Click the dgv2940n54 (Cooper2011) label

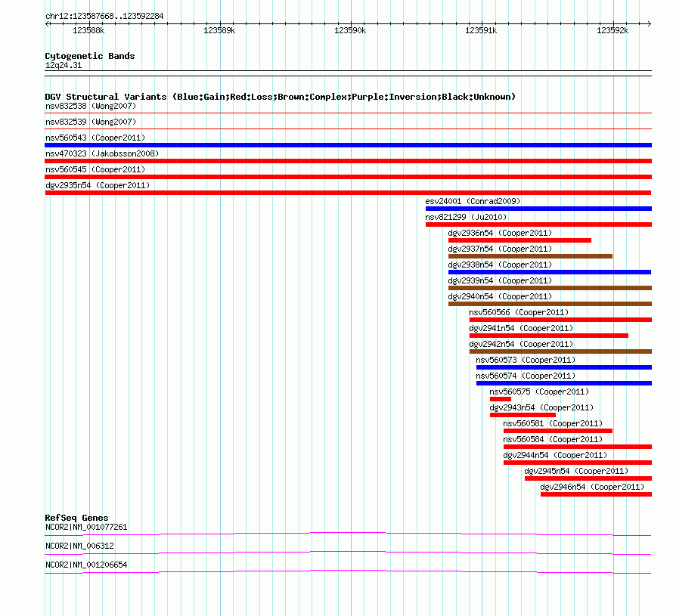[x=500, y=296]
